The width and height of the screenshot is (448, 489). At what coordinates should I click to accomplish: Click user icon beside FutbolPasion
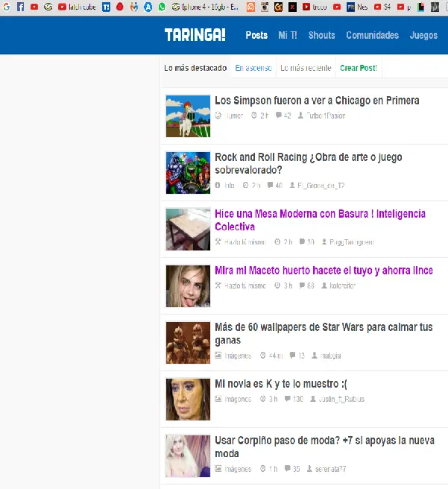(x=300, y=116)
